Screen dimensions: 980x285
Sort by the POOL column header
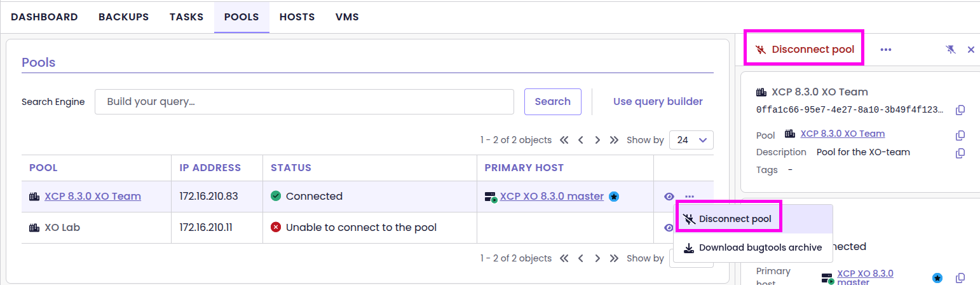(43, 168)
